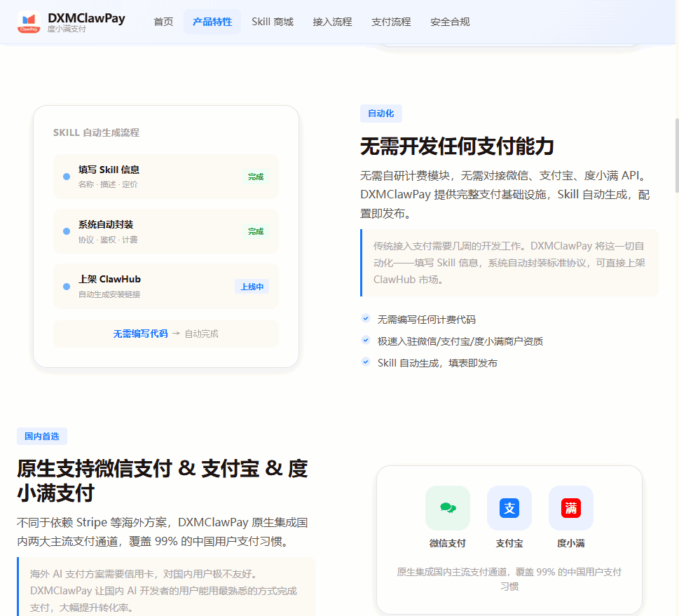Click the arrow between 无需编写代码 and 自动完成
Screen dimensions: 679x616
[x=176, y=334]
